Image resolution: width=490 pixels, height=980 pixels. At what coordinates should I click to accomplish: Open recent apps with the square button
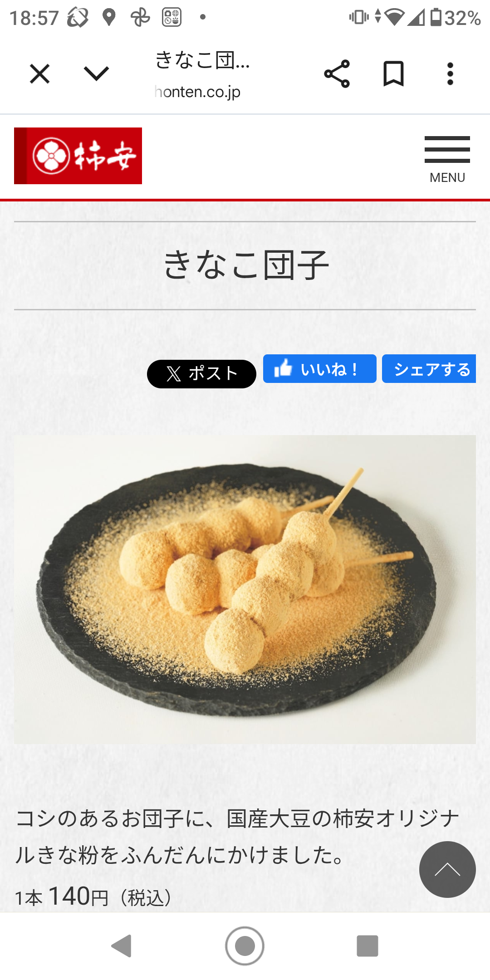367,946
